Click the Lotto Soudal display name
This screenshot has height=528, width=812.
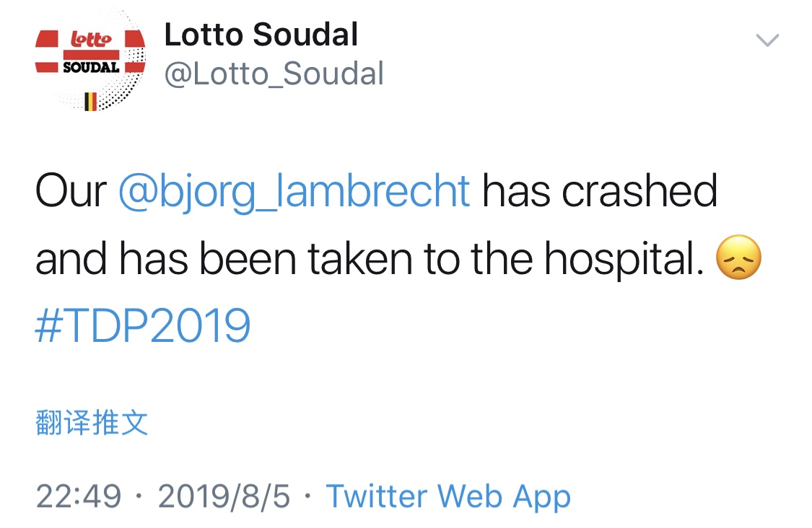(x=261, y=35)
